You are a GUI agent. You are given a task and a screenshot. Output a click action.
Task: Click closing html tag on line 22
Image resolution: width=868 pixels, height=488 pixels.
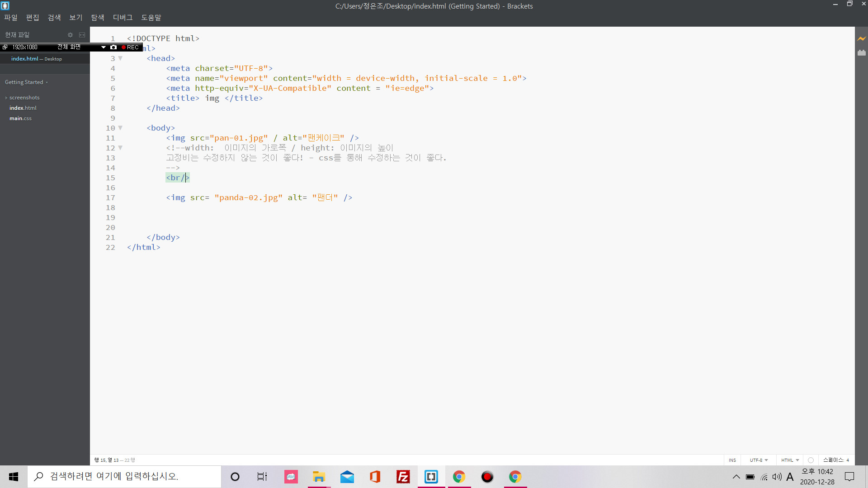pyautogui.click(x=144, y=247)
